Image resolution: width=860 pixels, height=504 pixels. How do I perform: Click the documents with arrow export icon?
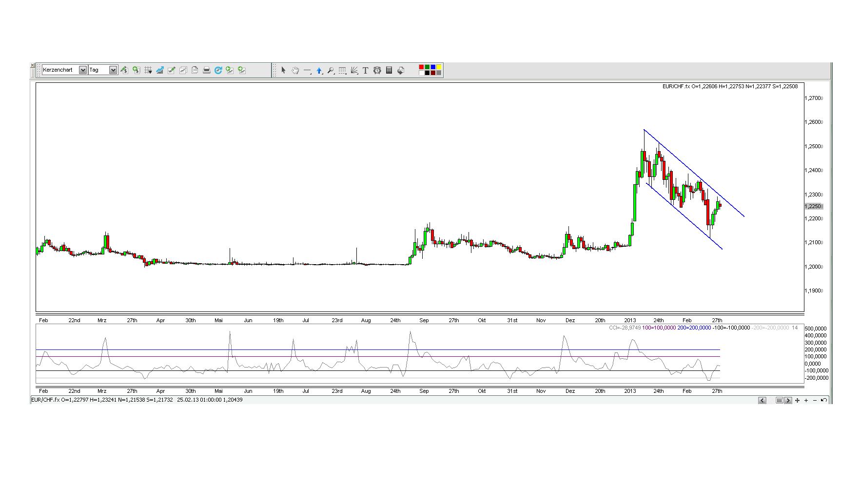400,70
